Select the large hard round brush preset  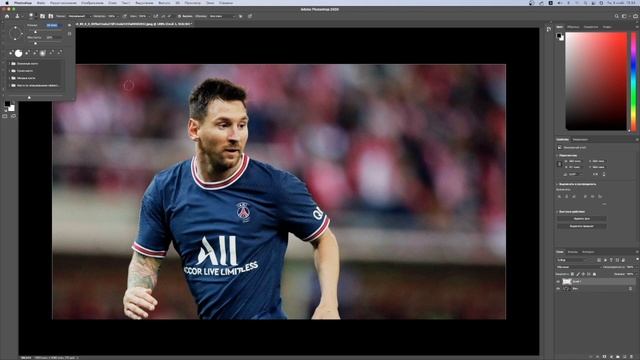[x=18, y=53]
